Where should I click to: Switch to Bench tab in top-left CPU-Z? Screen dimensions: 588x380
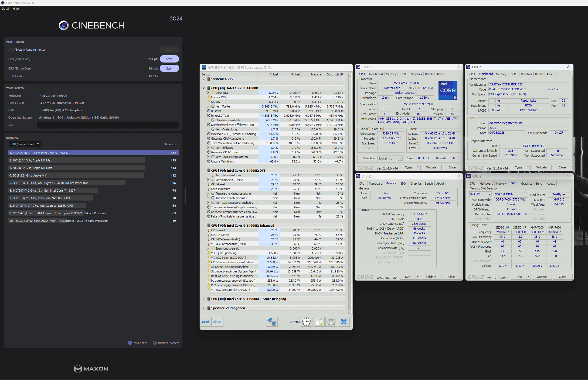429,74
